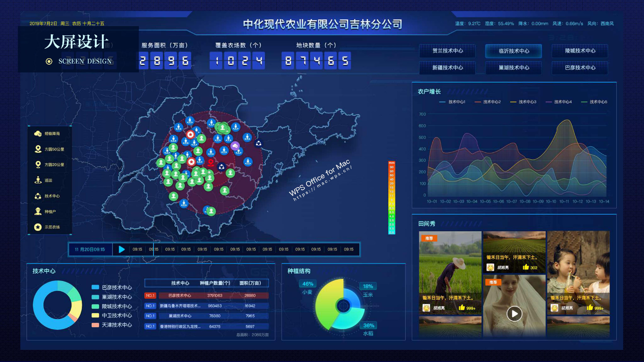Open the 巴彦技术中心 button

(580, 68)
